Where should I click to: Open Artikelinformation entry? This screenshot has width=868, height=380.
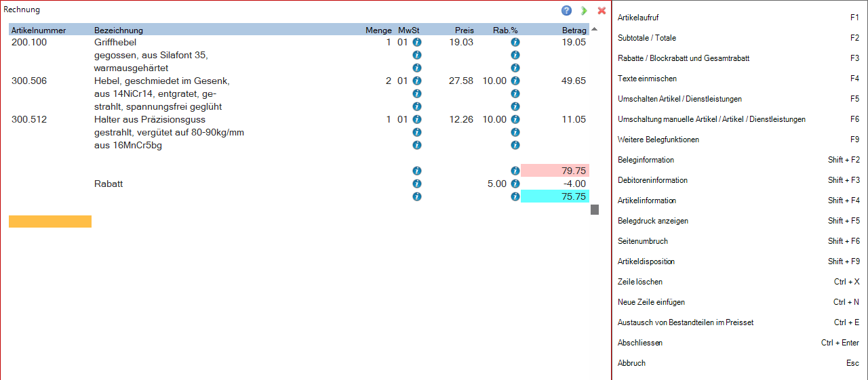pyautogui.click(x=738, y=200)
